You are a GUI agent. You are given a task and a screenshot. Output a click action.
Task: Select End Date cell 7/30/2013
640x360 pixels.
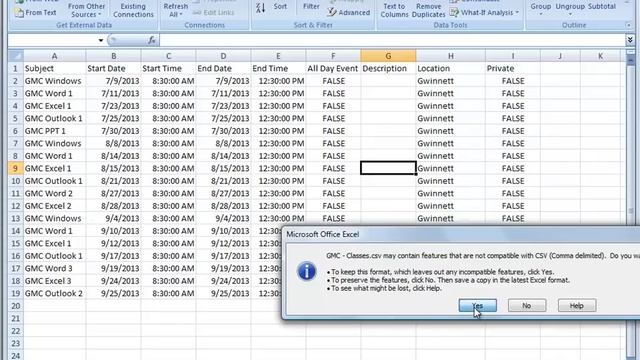click(x=223, y=131)
